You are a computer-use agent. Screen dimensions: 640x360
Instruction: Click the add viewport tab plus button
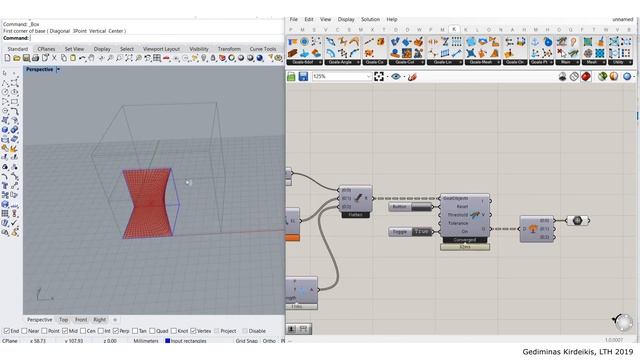coord(115,320)
